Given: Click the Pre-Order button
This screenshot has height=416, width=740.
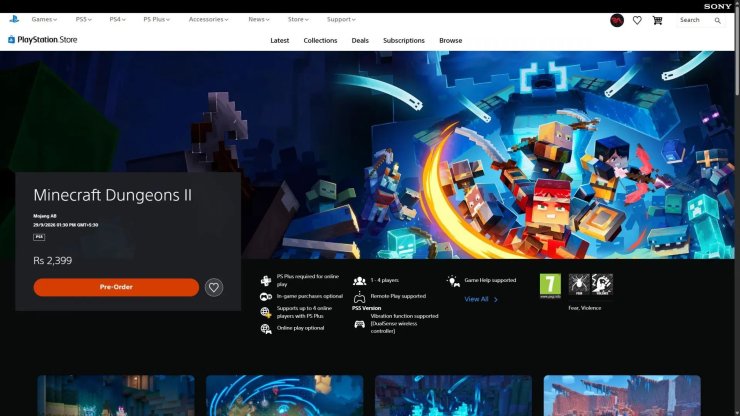Looking at the screenshot, I should (116, 287).
